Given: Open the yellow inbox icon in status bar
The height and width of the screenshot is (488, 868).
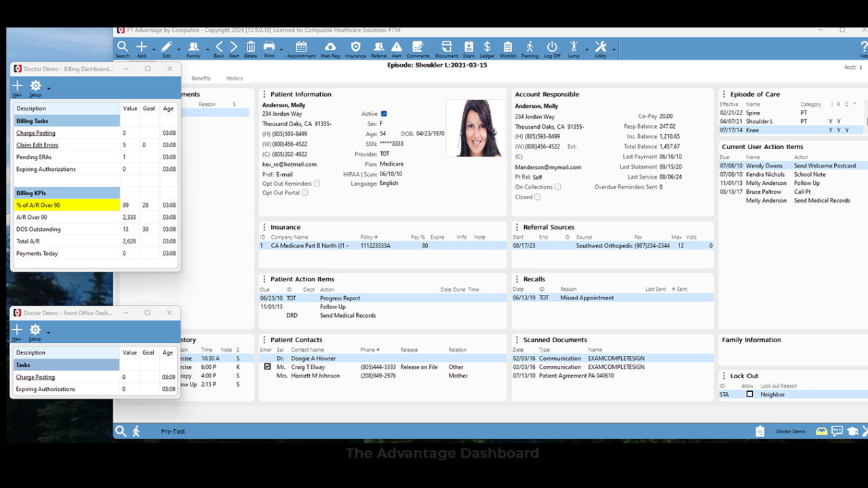Looking at the screenshot, I should tap(821, 431).
